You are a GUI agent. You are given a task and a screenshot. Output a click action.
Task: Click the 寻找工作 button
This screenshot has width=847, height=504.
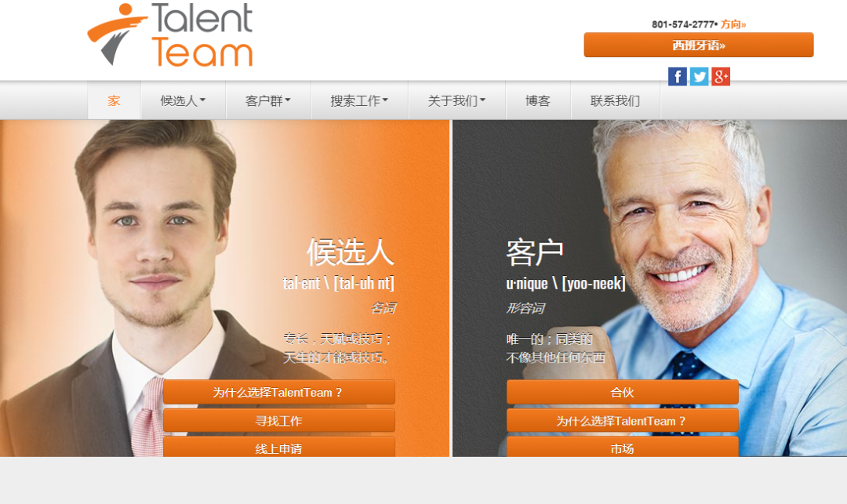click(278, 420)
